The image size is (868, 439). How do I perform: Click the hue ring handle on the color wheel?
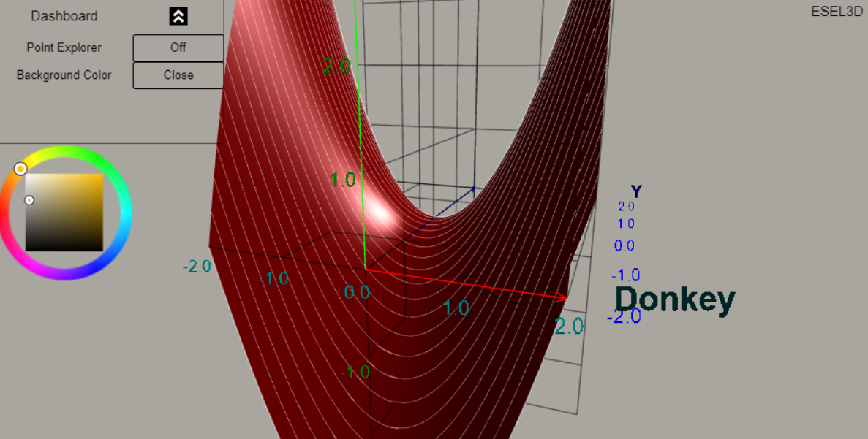point(20,169)
